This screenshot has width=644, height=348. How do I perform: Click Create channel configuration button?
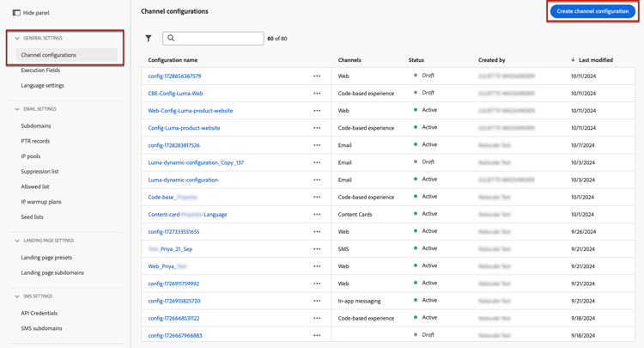pyautogui.click(x=592, y=11)
